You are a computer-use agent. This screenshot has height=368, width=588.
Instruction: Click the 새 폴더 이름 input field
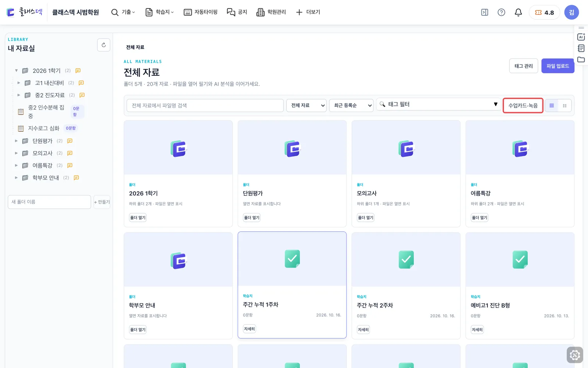coord(49,202)
